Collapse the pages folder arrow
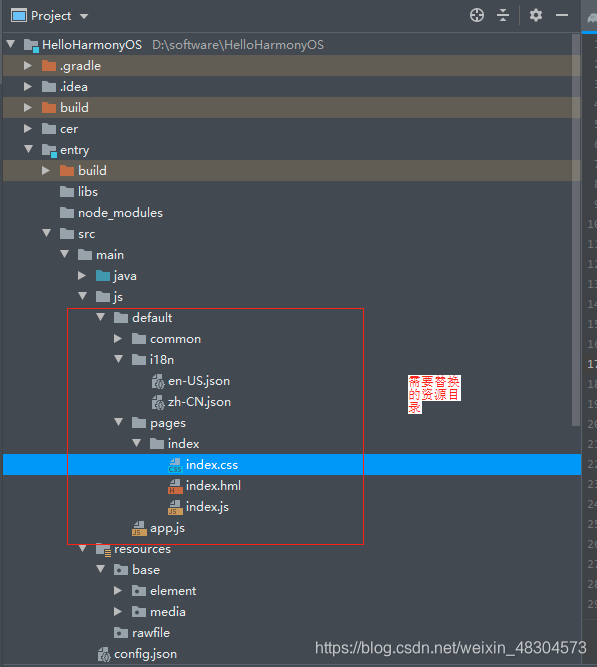The image size is (597, 667). tap(119, 422)
